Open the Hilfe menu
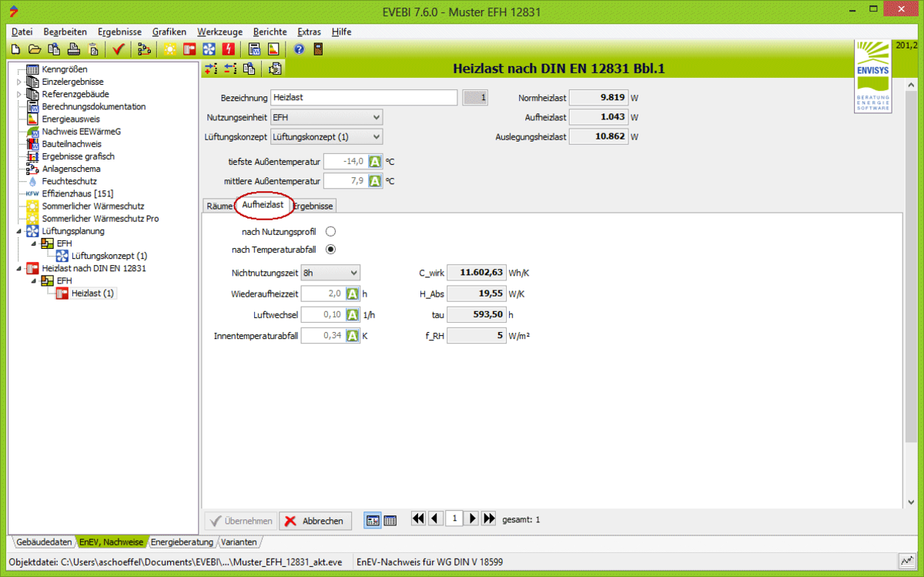 click(342, 32)
